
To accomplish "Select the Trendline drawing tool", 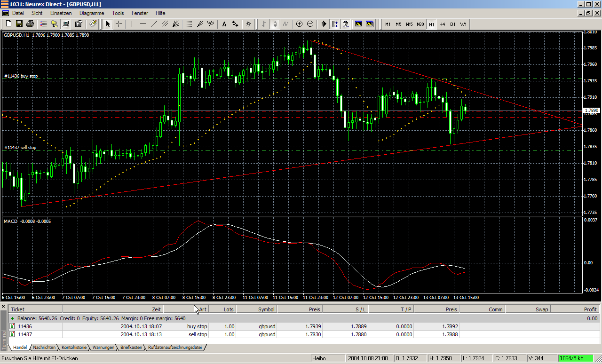I will coord(154,24).
